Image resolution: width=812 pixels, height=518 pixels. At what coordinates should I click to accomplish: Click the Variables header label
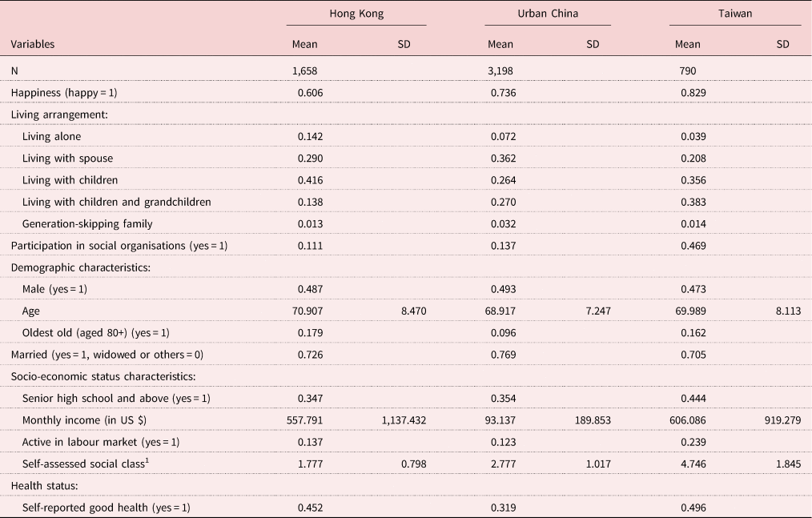pyautogui.click(x=33, y=44)
